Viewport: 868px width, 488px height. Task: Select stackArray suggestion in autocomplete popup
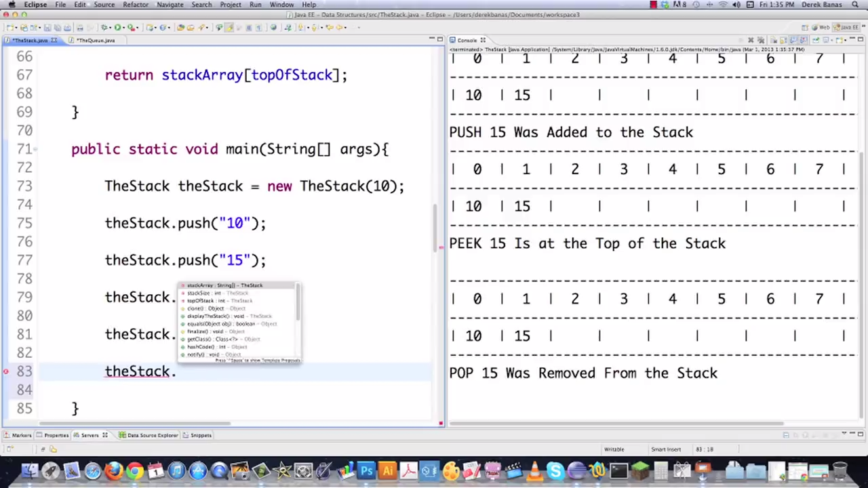tap(237, 285)
